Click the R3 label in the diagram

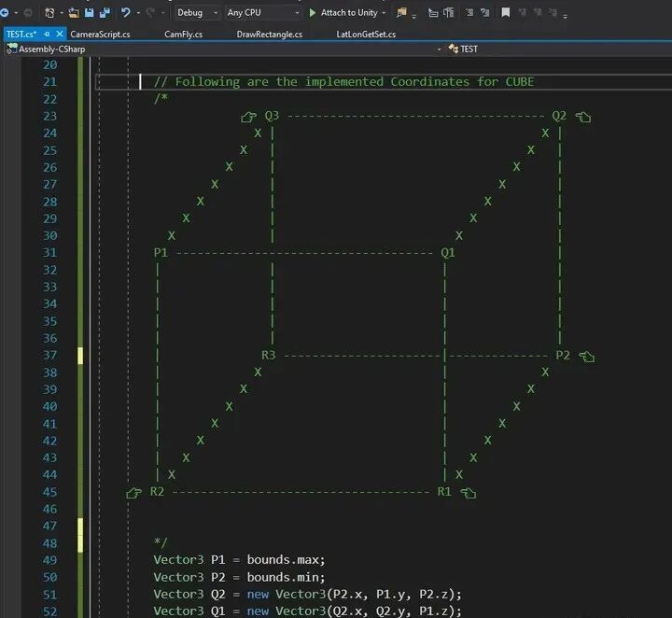269,355
